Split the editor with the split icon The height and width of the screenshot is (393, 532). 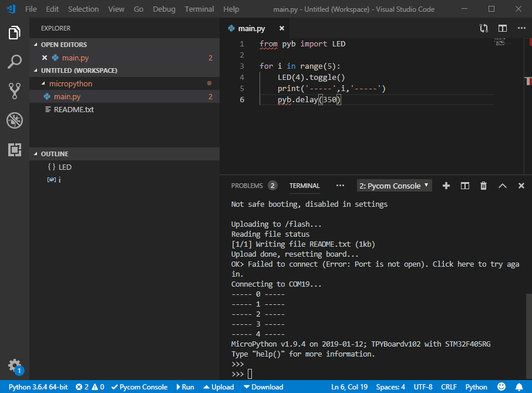coord(503,28)
